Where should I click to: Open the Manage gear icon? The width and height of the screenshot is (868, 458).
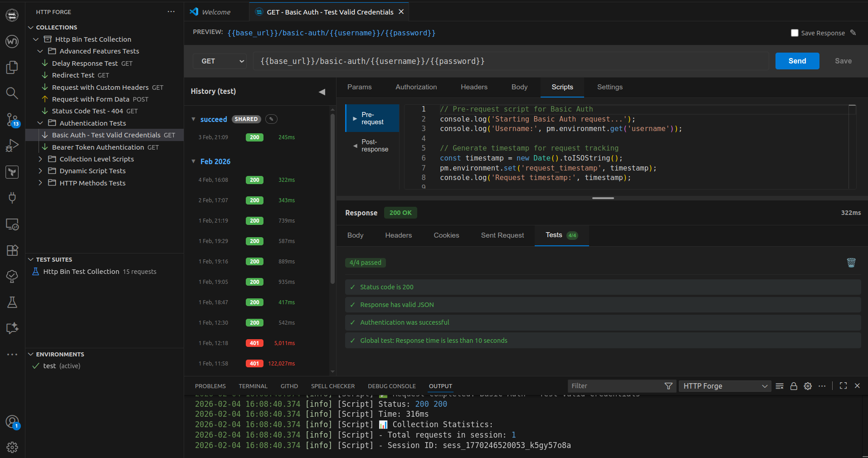click(12, 448)
